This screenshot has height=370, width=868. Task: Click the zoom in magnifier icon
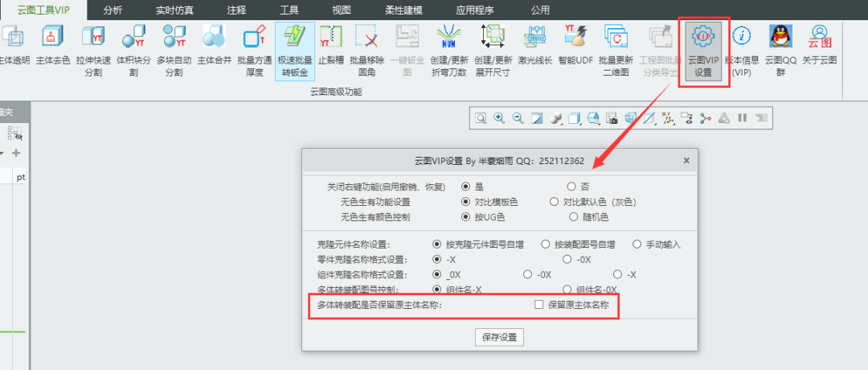(x=499, y=118)
